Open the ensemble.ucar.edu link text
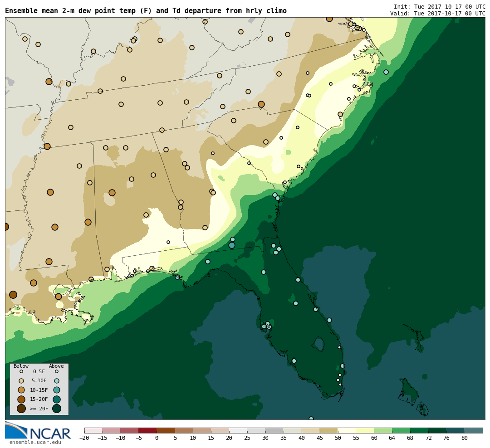The height and width of the screenshot is (448, 490). [x=35, y=443]
